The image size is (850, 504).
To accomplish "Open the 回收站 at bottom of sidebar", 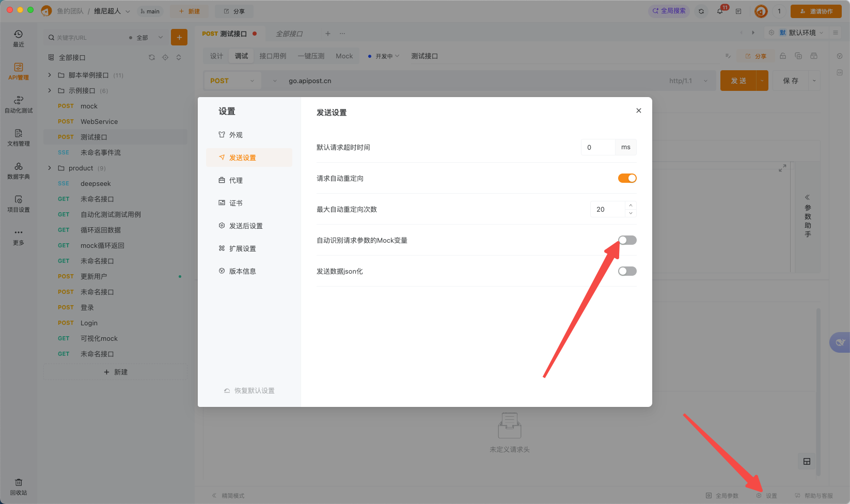I will coord(18,485).
